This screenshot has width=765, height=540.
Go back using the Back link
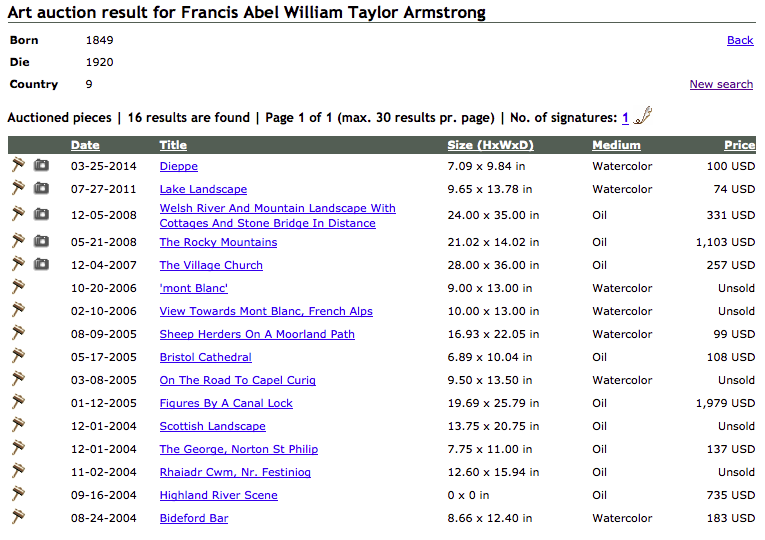[740, 40]
